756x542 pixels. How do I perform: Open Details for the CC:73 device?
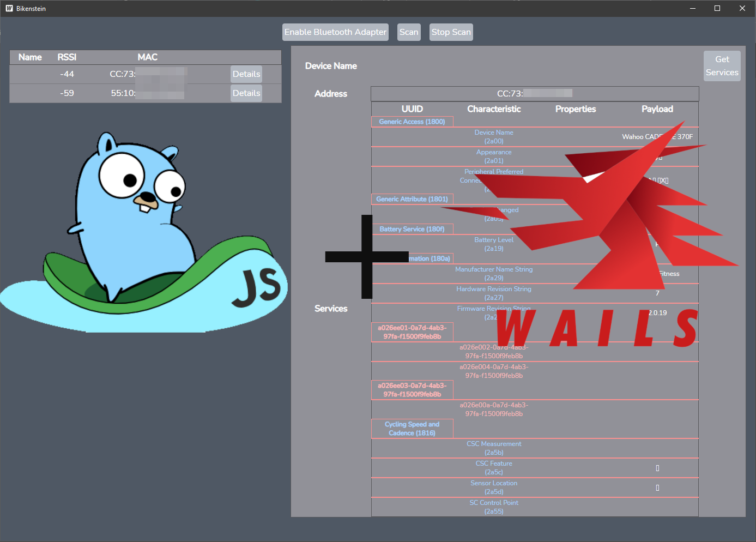246,74
